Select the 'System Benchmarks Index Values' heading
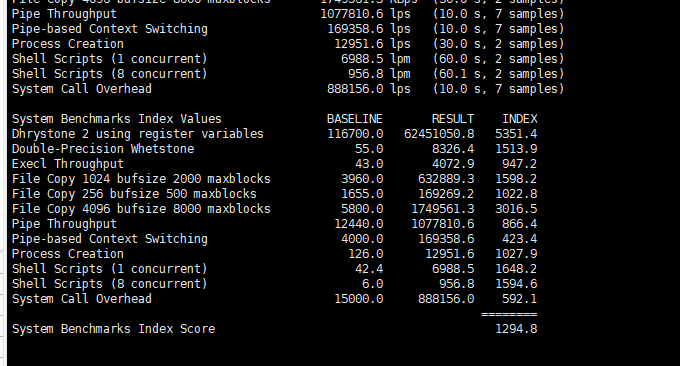This screenshot has width=680, height=366. (x=117, y=119)
